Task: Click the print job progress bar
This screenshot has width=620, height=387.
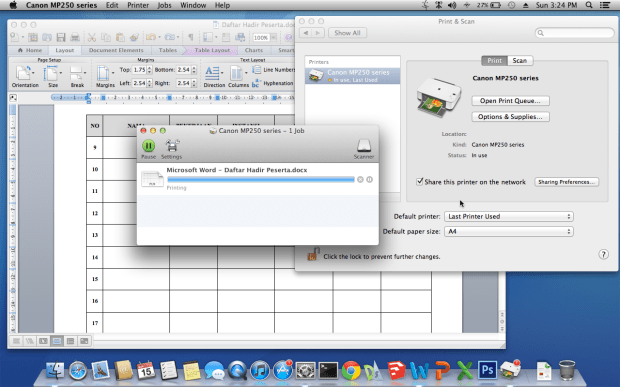Action: [261, 179]
